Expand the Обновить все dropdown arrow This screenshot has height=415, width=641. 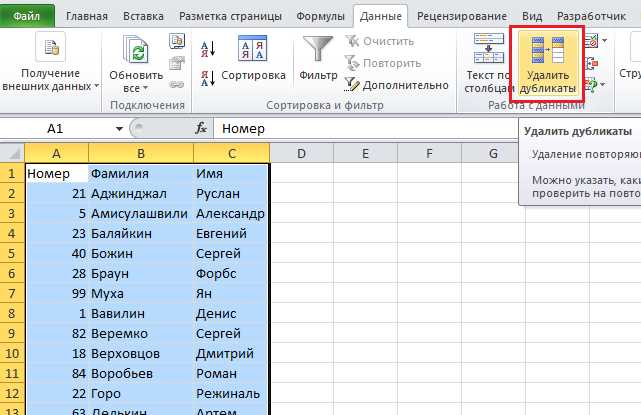pos(146,88)
